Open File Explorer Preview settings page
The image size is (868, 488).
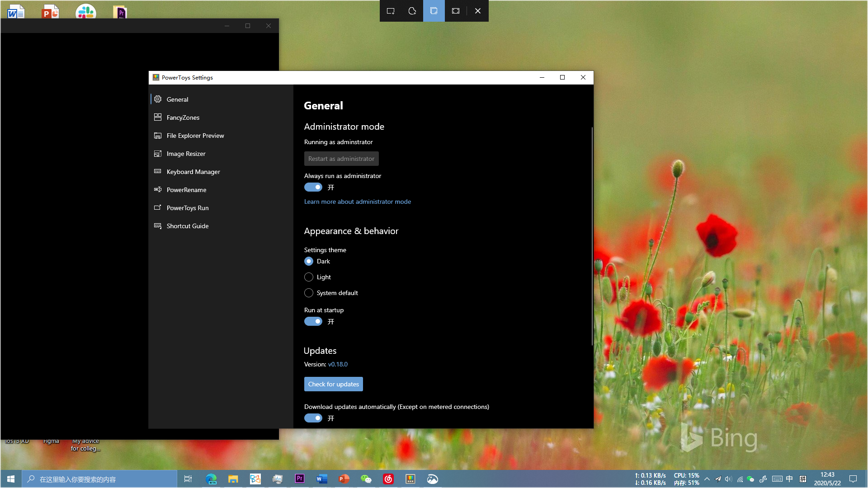tap(195, 136)
